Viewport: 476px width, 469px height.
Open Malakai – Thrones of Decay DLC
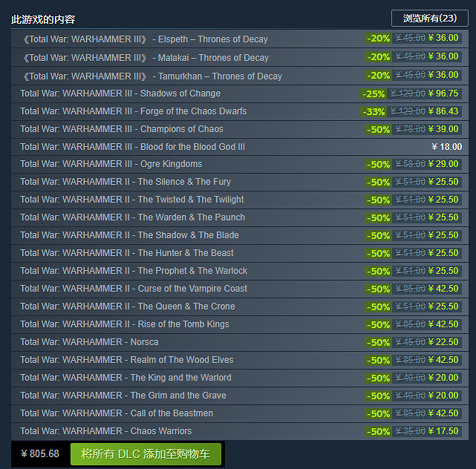click(146, 58)
